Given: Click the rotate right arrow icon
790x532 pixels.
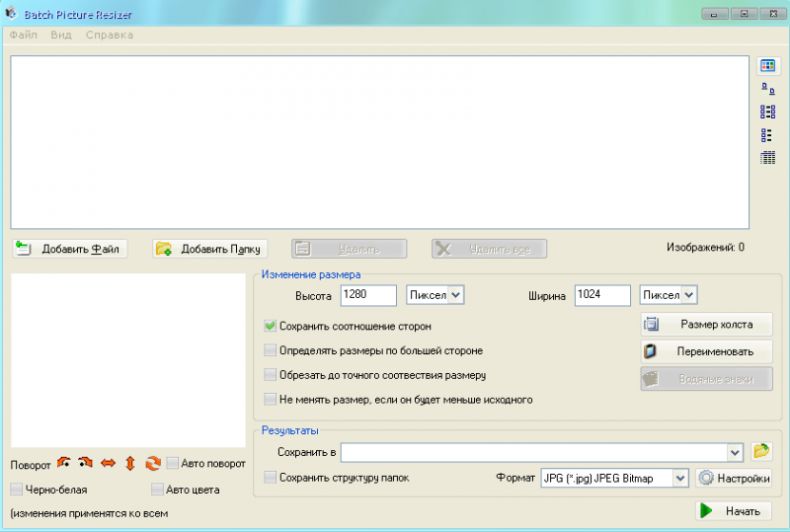Looking at the screenshot, I should pyautogui.click(x=86, y=463).
